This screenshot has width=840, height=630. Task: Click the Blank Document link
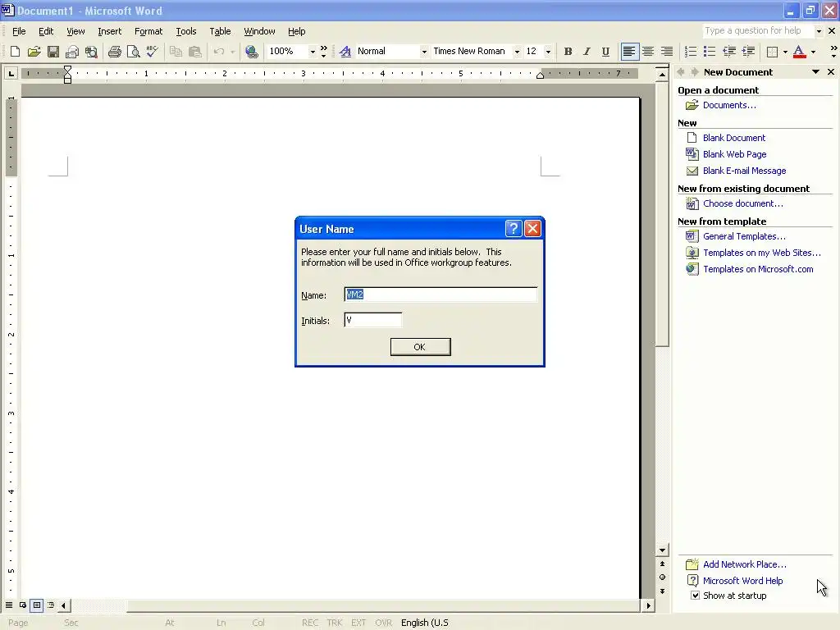click(734, 138)
